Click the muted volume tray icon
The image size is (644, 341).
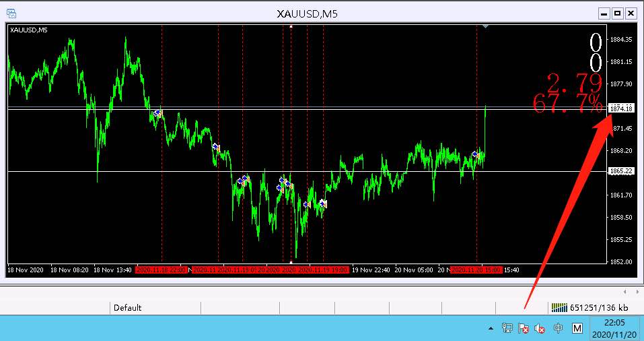(x=540, y=328)
